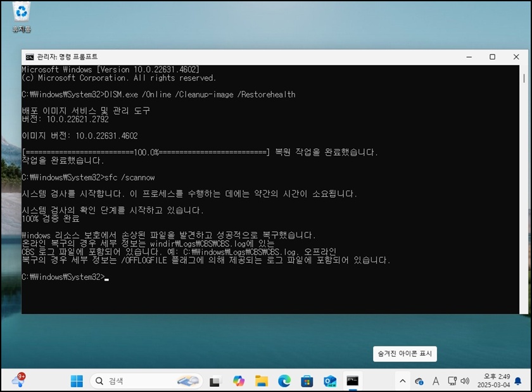The height and width of the screenshot is (392, 532).
Task: Close the Command Prompt window
Action: [516, 57]
